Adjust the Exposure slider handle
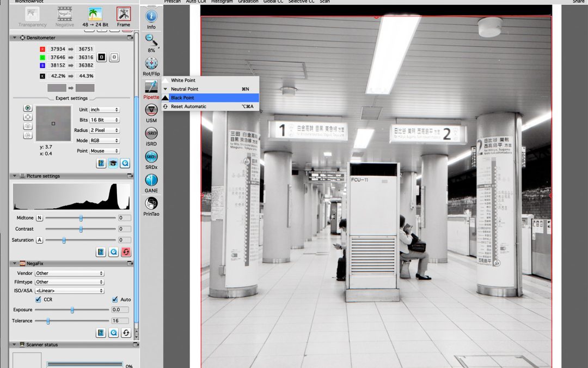The width and height of the screenshot is (588, 368). pyautogui.click(x=72, y=310)
